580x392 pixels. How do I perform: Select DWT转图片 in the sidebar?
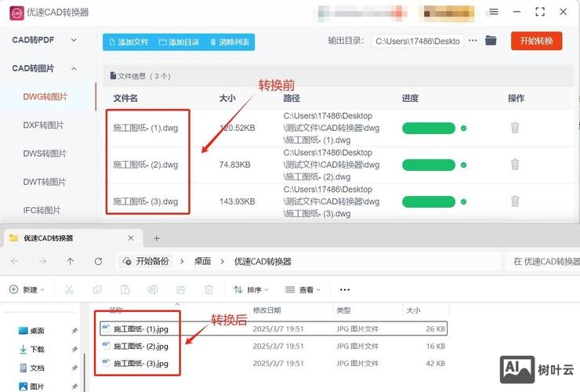[44, 182]
